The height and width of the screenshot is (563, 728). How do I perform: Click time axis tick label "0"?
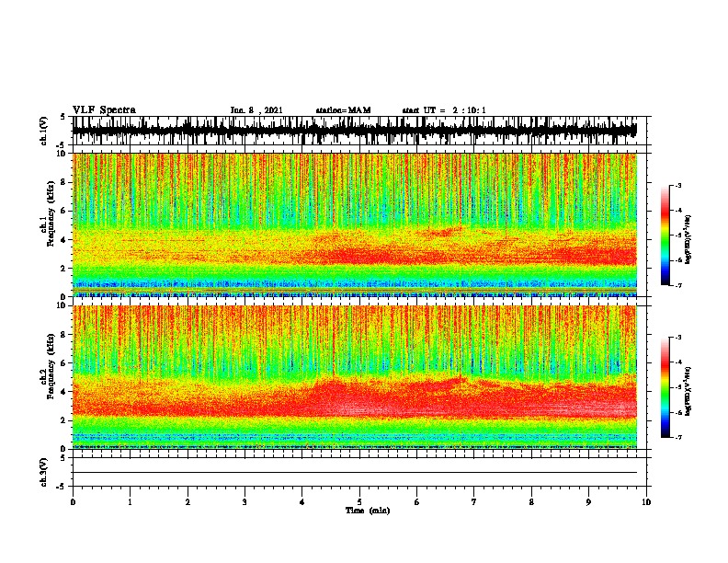pos(73,502)
